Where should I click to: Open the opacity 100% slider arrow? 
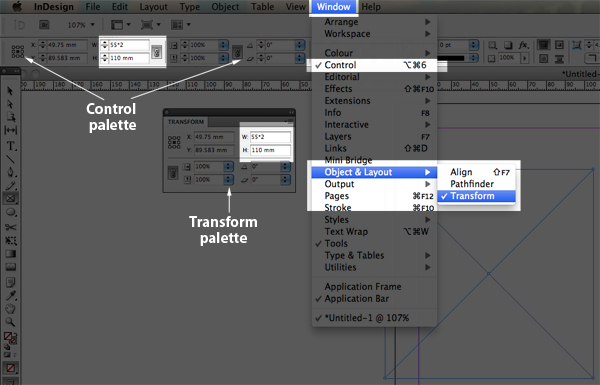(525, 58)
